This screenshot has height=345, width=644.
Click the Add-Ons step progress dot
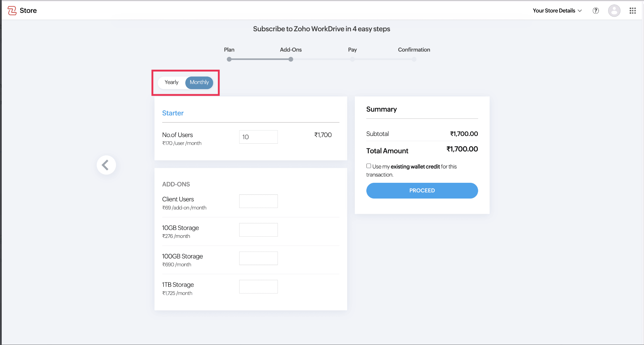point(291,59)
